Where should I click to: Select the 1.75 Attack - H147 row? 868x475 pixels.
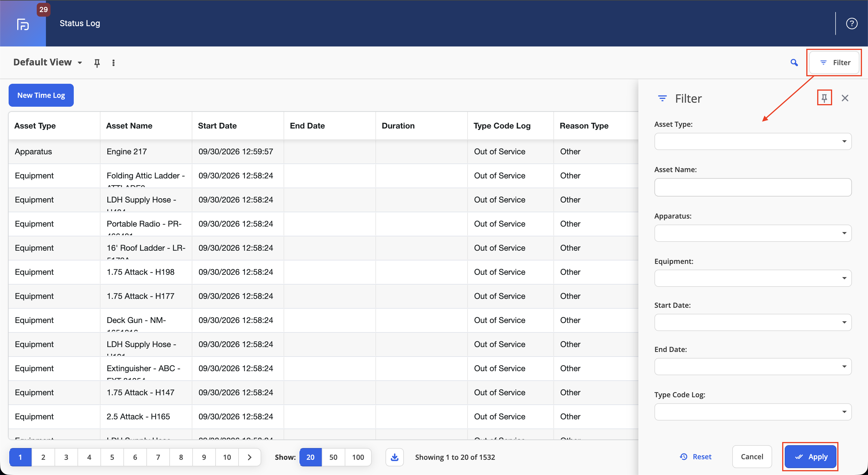[323, 393]
